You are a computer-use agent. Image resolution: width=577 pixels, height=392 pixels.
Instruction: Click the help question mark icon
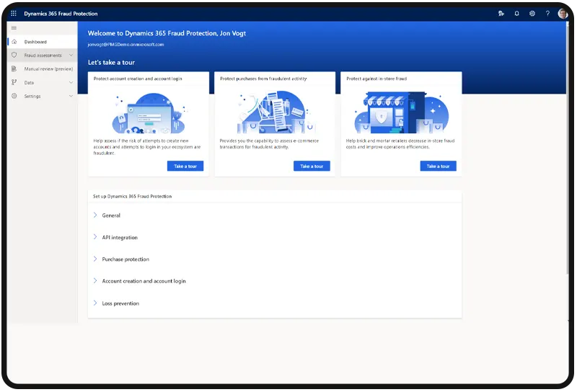(x=547, y=13)
